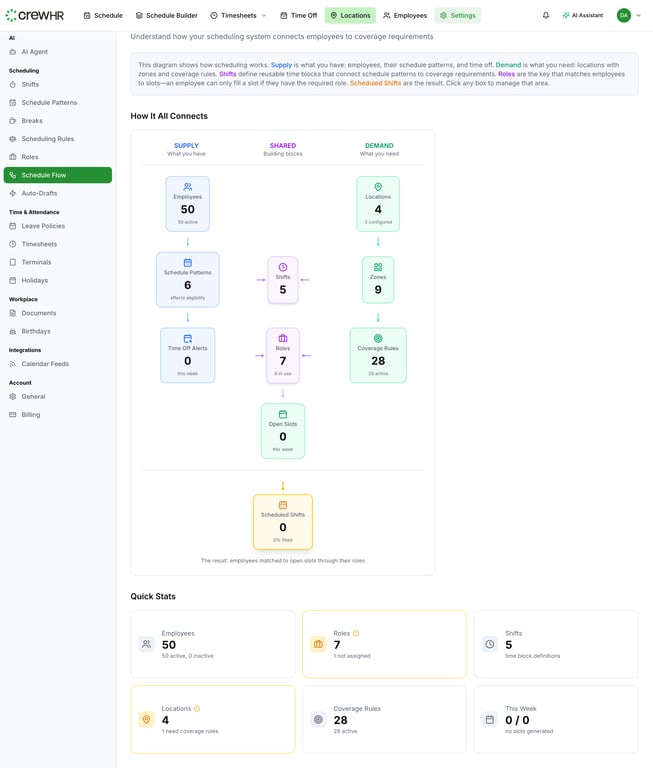
Task: Open the Schedule Builder tab
Action: 166,15
